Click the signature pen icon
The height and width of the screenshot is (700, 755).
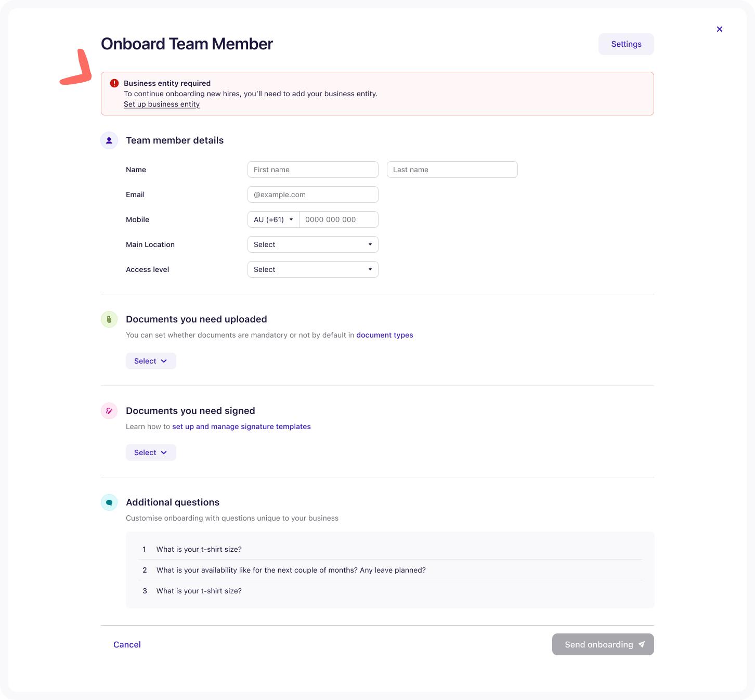click(109, 411)
